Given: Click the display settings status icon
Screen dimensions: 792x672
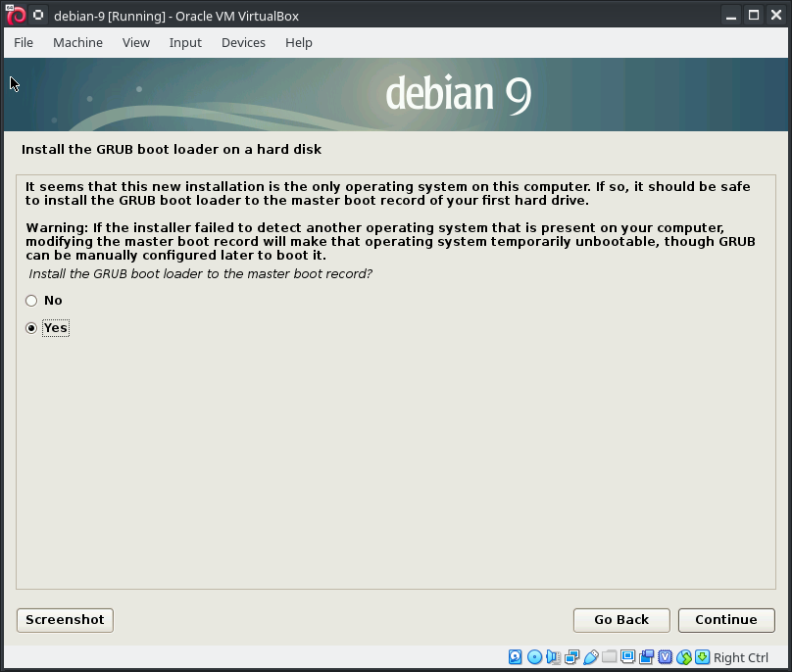Looking at the screenshot, I should click(627, 657).
